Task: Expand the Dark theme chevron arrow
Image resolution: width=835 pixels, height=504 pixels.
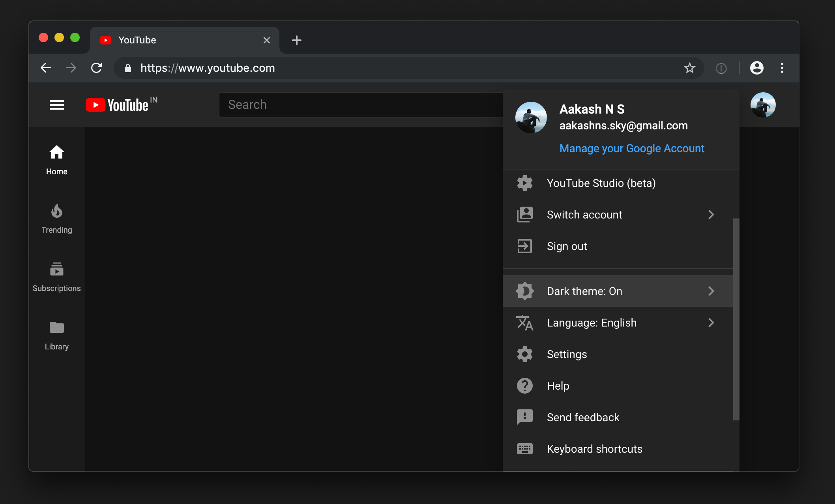Action: 711,291
